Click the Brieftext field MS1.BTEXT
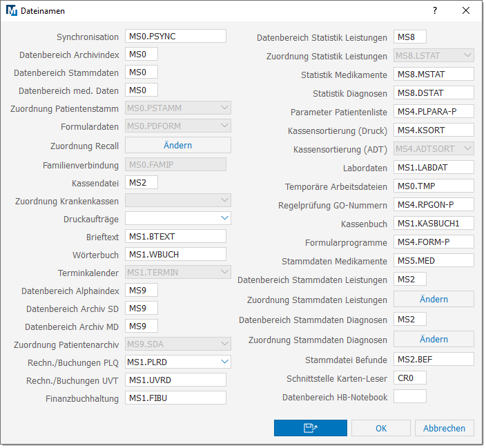 (175, 237)
